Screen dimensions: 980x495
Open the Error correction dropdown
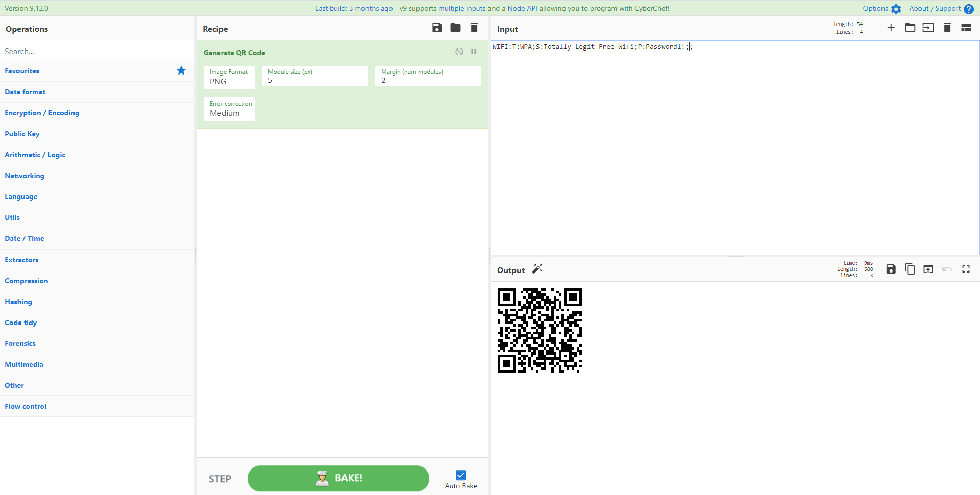click(x=229, y=109)
